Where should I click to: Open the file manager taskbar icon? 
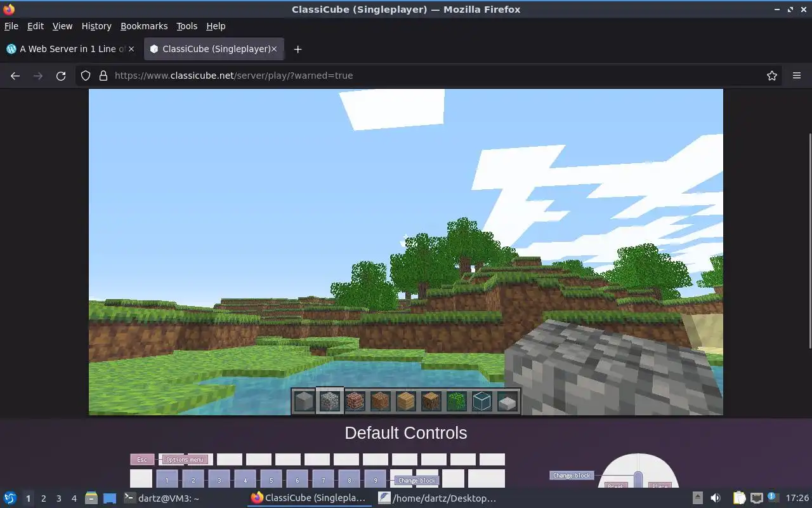pos(91,498)
